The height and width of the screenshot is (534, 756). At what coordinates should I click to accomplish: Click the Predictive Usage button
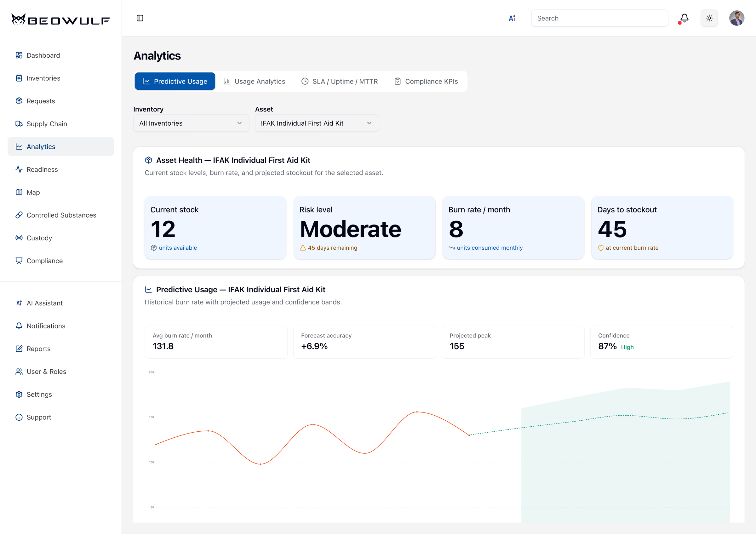175,81
